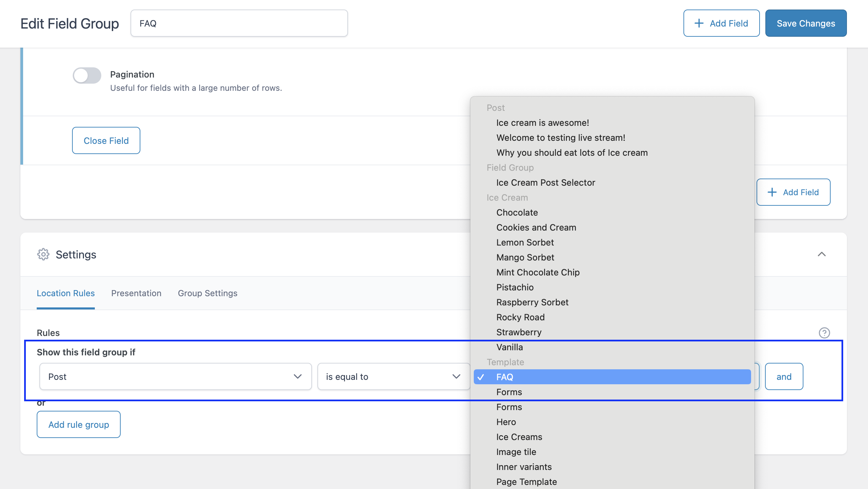Click Add rule group button

79,424
